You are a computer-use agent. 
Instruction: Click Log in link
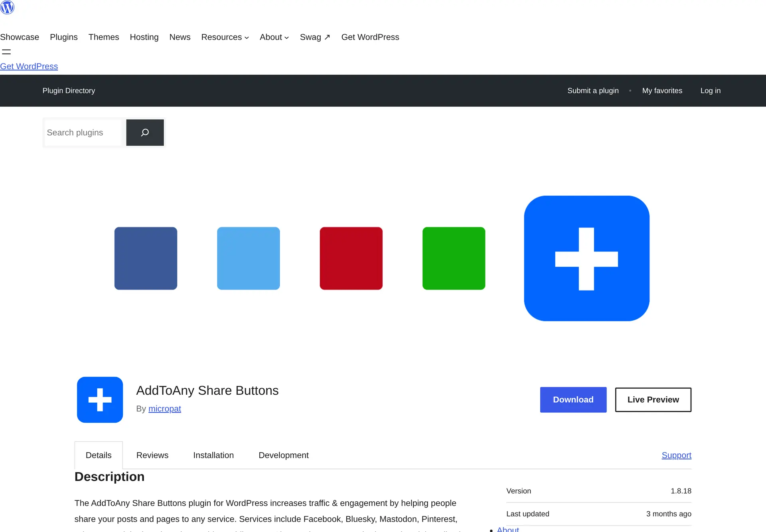[x=710, y=91]
